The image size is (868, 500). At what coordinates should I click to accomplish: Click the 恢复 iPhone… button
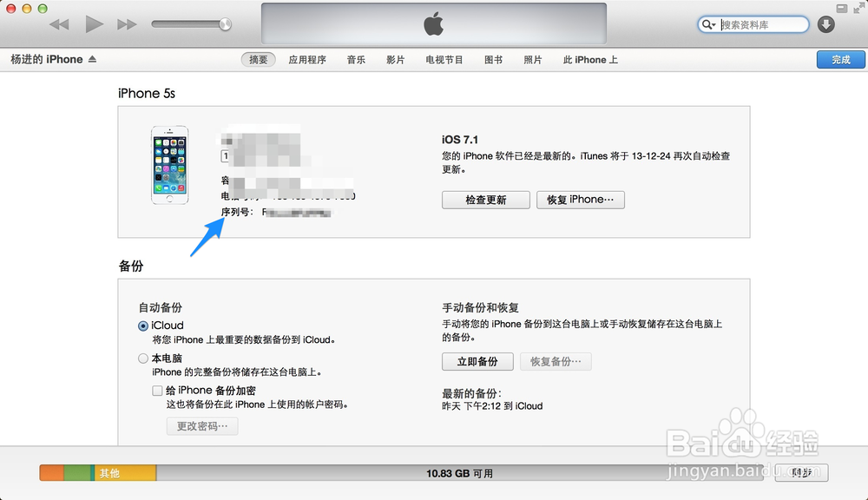coord(580,200)
